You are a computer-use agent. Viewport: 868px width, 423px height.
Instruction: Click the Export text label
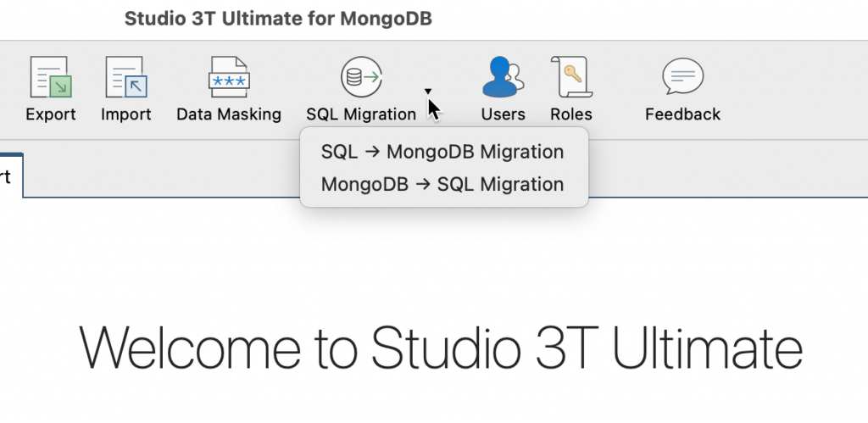[50, 114]
